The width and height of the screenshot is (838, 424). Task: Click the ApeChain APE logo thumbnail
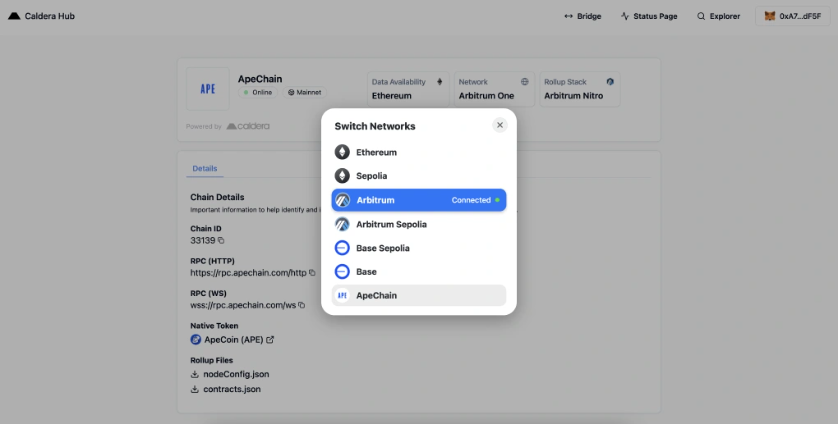[x=208, y=89]
